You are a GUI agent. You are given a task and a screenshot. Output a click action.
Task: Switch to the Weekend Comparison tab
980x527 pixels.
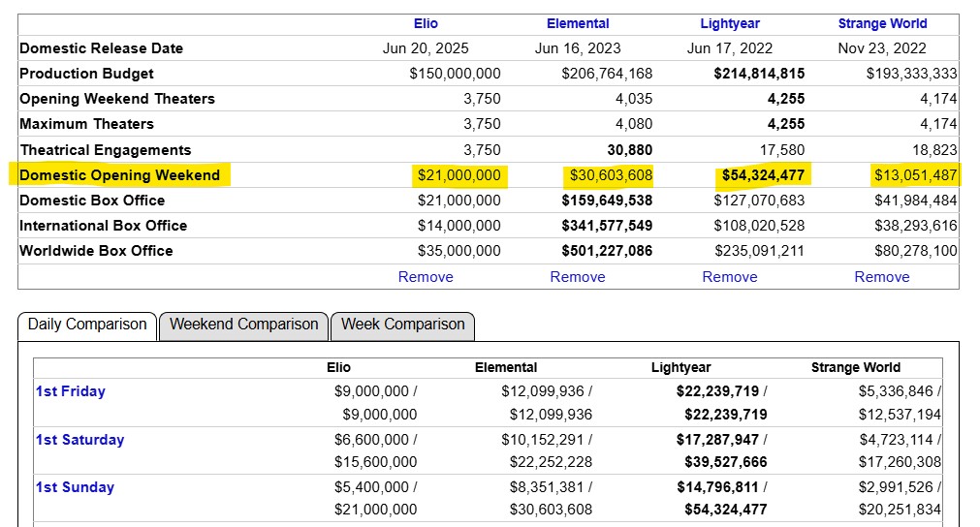coord(243,325)
